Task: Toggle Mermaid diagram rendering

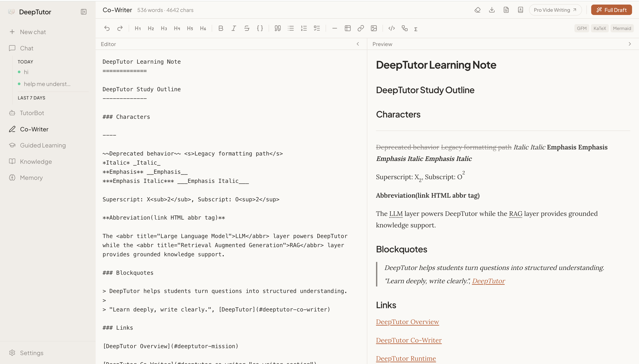Action: click(622, 28)
